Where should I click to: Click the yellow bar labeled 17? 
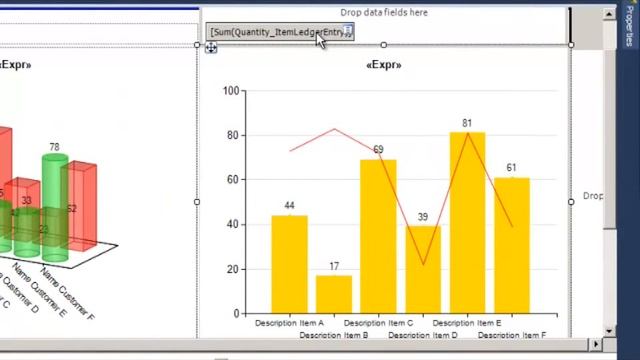334,295
